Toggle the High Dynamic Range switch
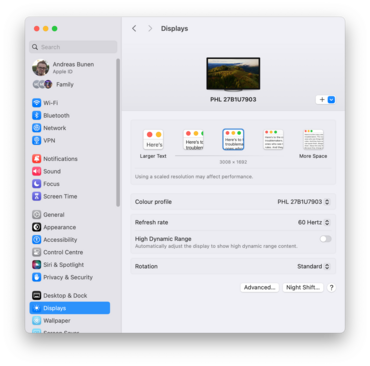This screenshot has height=366, width=370. click(325, 239)
